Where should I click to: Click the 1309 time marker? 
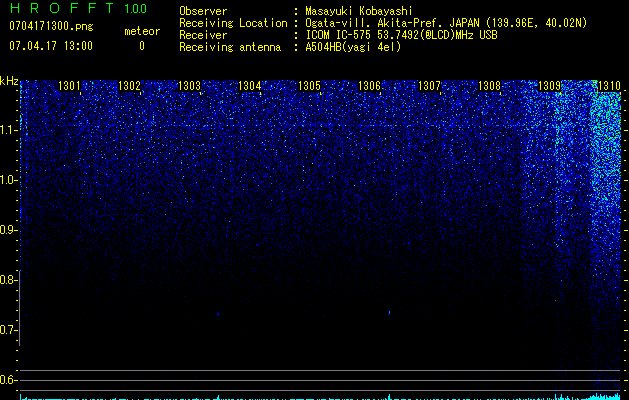(x=549, y=86)
